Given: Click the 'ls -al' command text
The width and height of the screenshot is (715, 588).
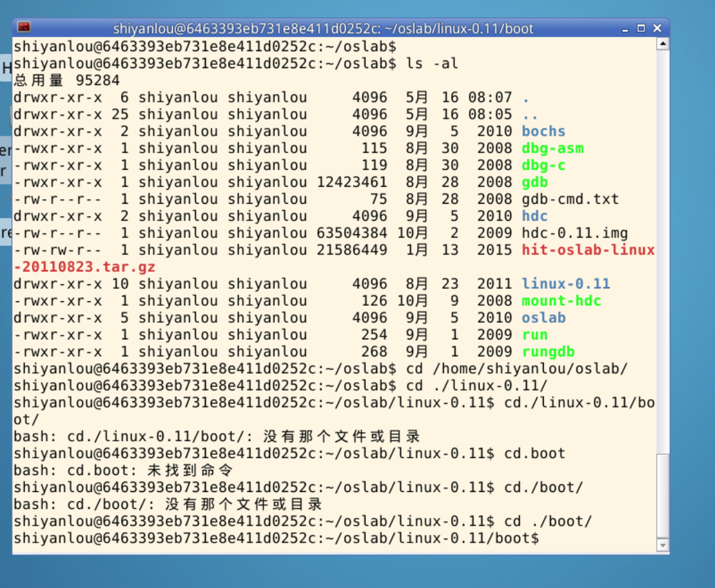Looking at the screenshot, I should 432,64.
